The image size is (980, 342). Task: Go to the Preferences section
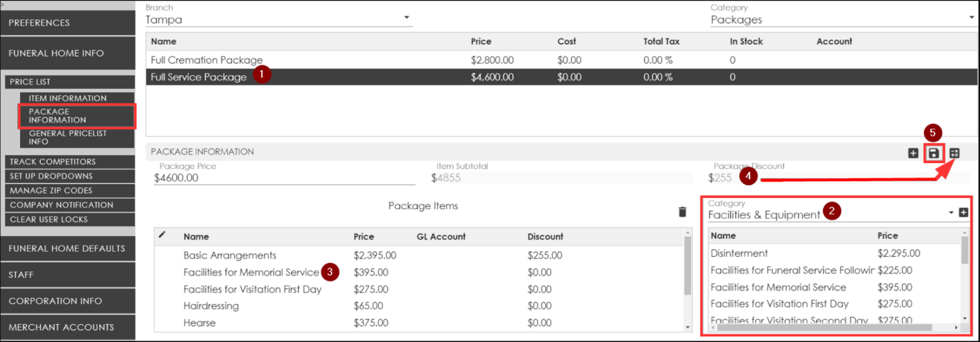tap(67, 23)
